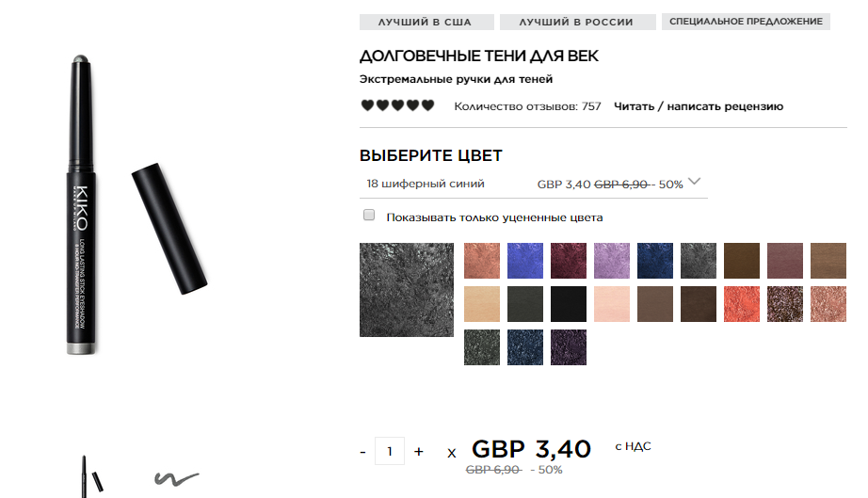Screen dimensions: 868x498
Task: Select the 'Лучший в России' tag
Action: click(x=577, y=22)
